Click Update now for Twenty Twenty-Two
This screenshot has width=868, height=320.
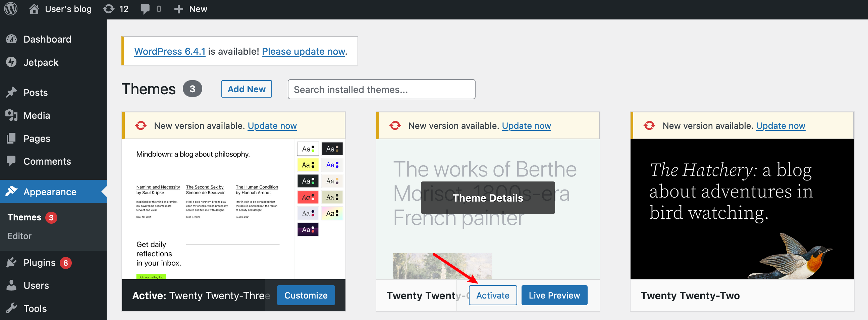pyautogui.click(x=781, y=126)
